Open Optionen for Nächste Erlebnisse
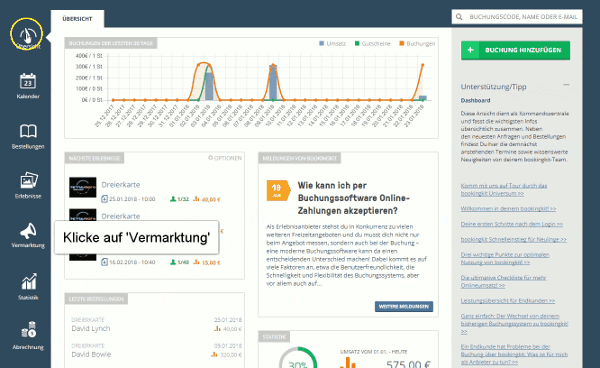600x368 pixels. [225, 158]
